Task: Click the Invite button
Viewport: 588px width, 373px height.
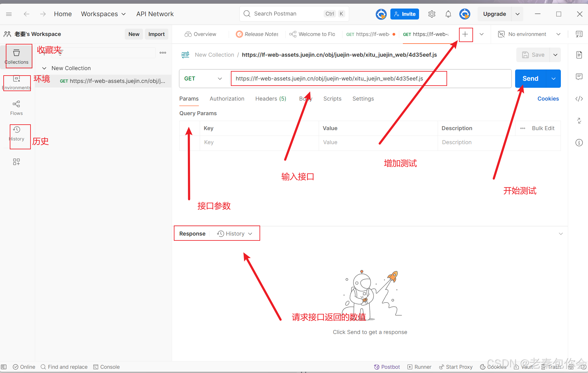Action: 405,14
